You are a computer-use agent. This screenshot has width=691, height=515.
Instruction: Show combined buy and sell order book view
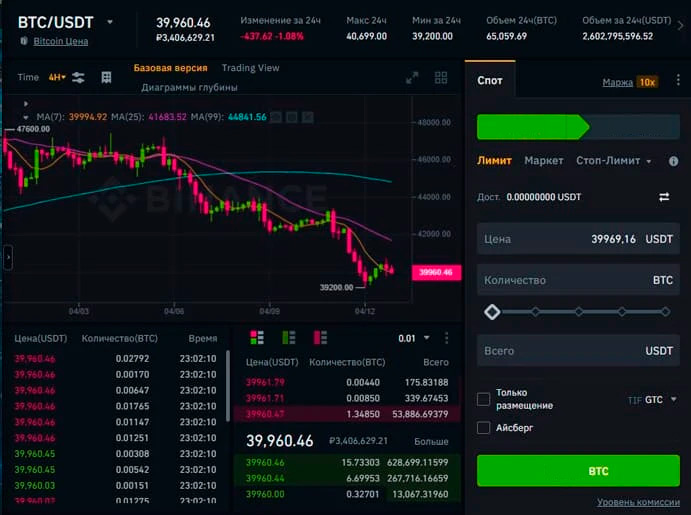coord(257,337)
